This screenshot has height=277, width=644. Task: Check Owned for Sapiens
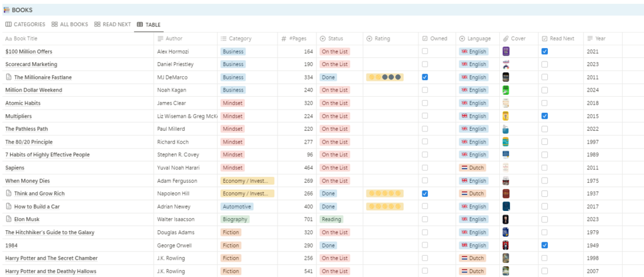(x=425, y=168)
